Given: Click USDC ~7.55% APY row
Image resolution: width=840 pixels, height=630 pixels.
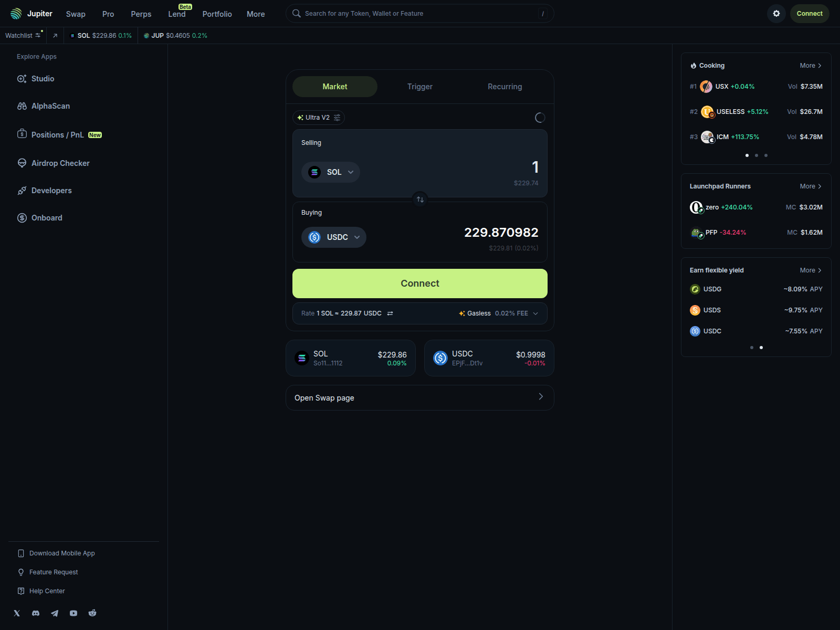Looking at the screenshot, I should tap(756, 331).
